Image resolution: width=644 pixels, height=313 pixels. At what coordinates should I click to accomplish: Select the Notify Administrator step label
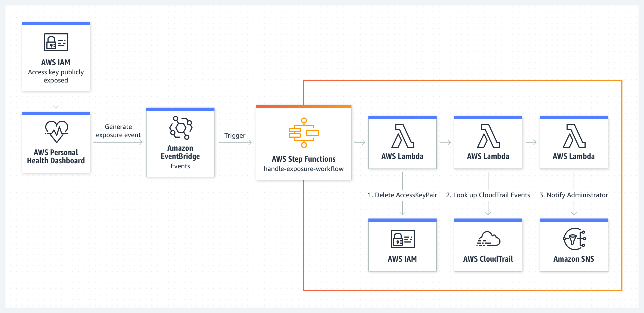pyautogui.click(x=574, y=195)
